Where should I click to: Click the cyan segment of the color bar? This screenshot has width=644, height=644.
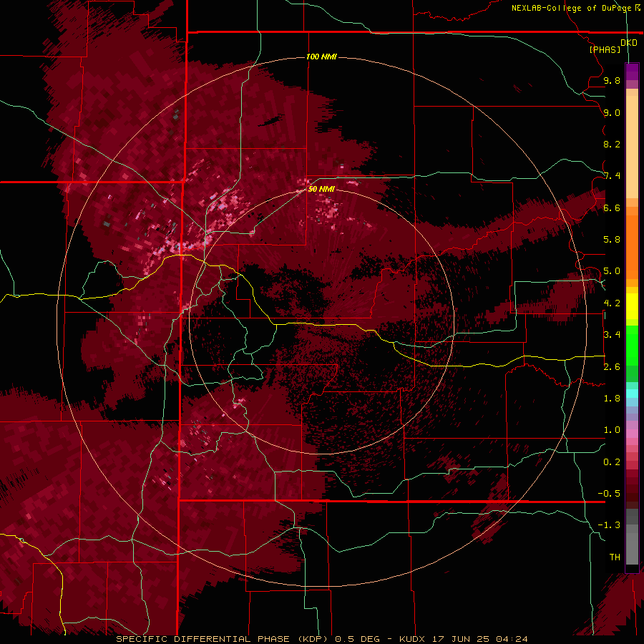click(x=632, y=394)
